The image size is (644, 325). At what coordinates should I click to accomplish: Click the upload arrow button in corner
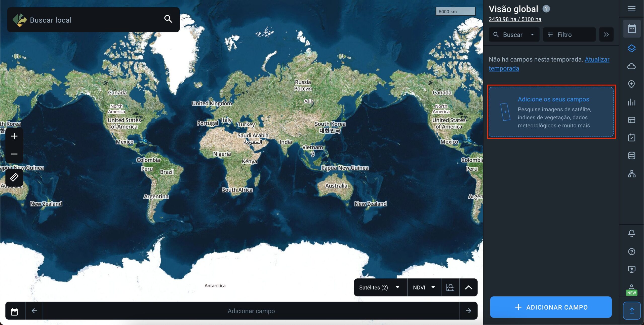tap(631, 310)
